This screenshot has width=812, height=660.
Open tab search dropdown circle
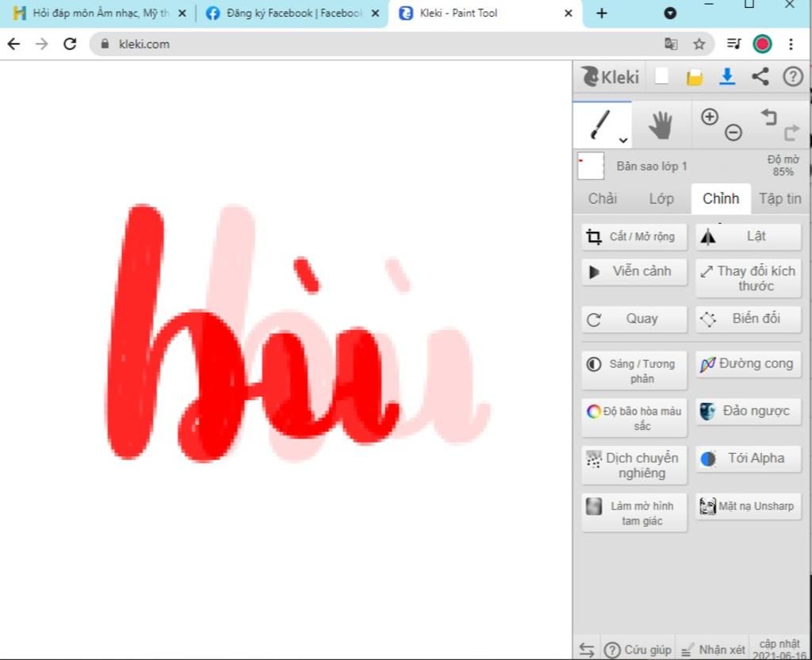(x=670, y=13)
